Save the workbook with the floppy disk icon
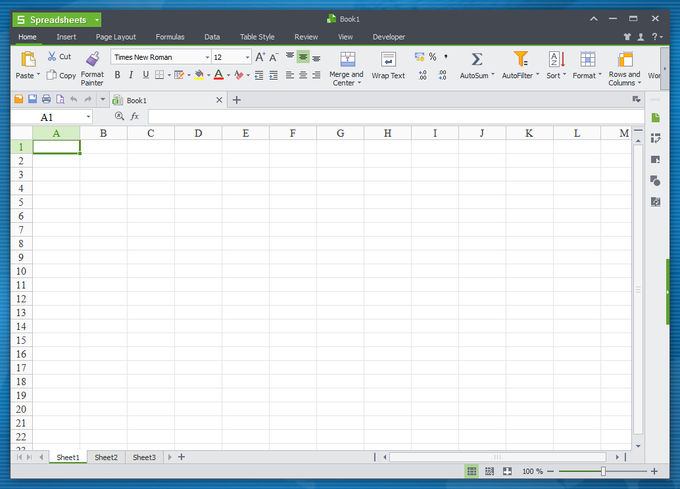The width and height of the screenshot is (680, 489). tap(33, 99)
